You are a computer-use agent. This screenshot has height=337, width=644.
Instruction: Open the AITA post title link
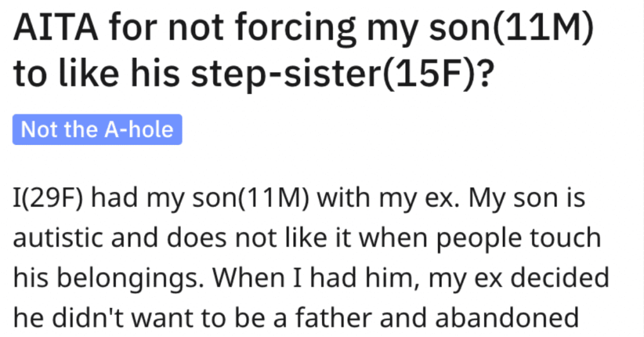point(304,51)
